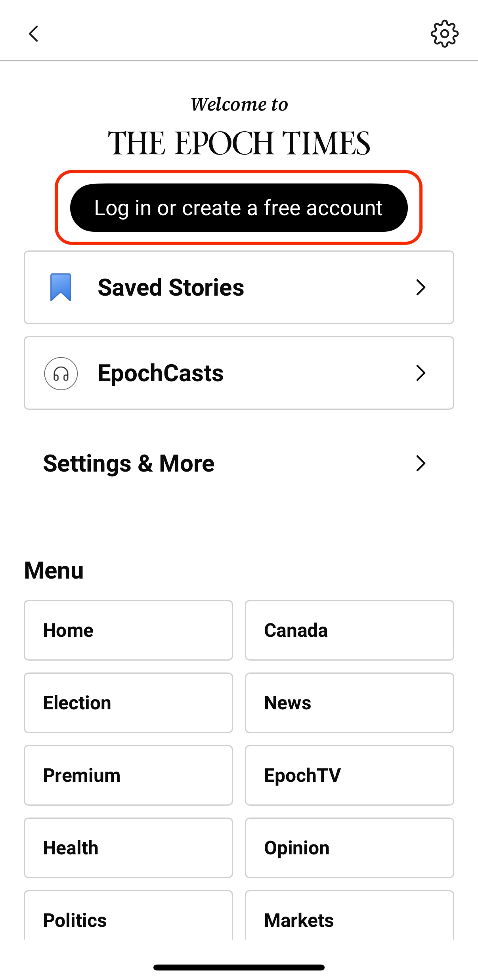Open settings via the gear icon
This screenshot has width=478, height=980.
(444, 34)
